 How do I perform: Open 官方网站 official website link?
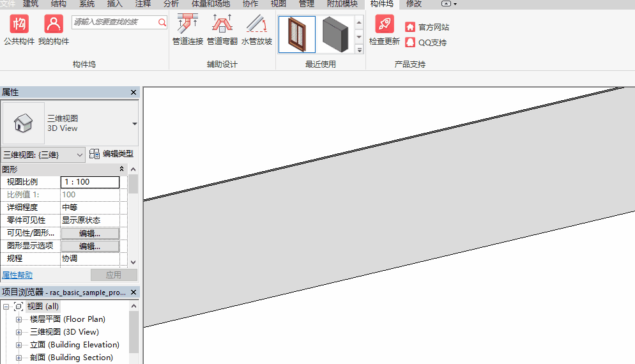[427, 27]
